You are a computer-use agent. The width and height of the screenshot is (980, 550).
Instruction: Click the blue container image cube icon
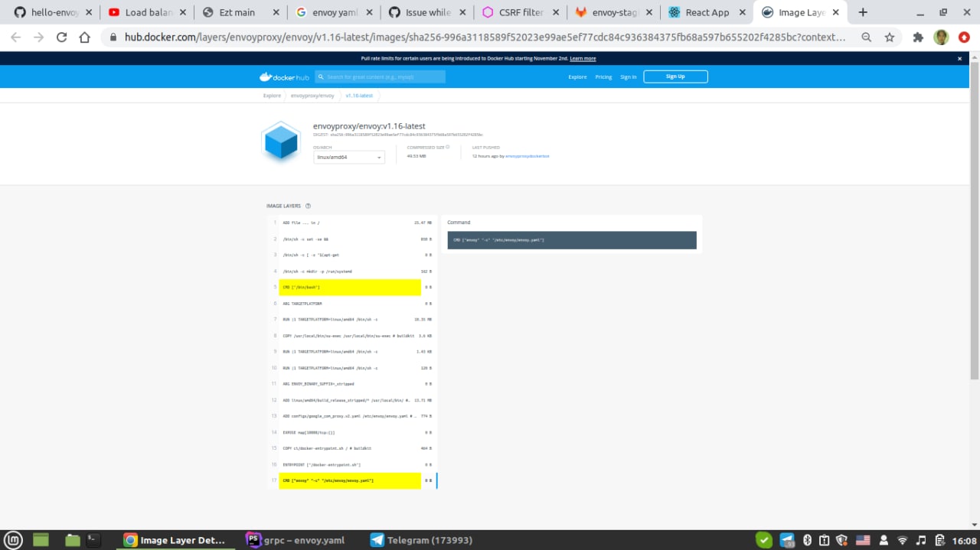click(280, 142)
